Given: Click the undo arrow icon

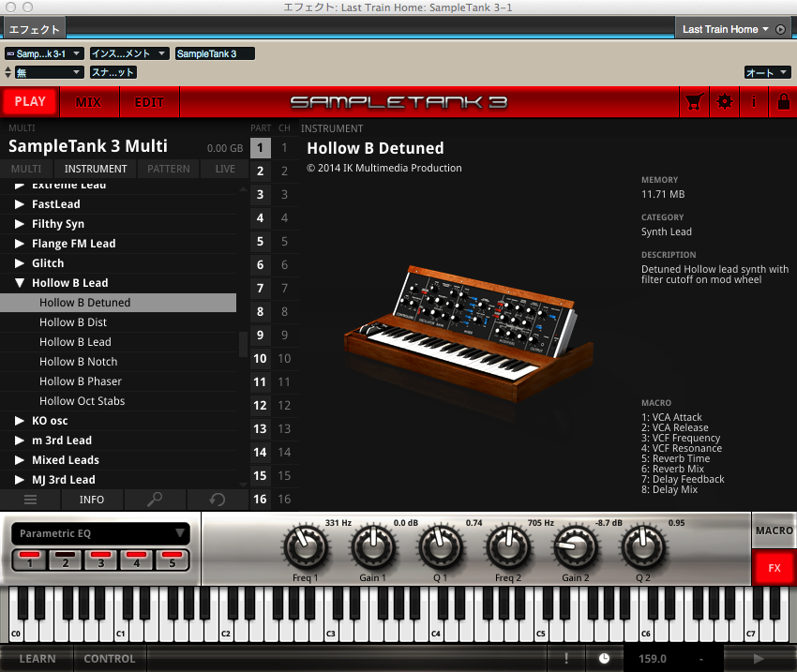Looking at the screenshot, I should [x=217, y=500].
